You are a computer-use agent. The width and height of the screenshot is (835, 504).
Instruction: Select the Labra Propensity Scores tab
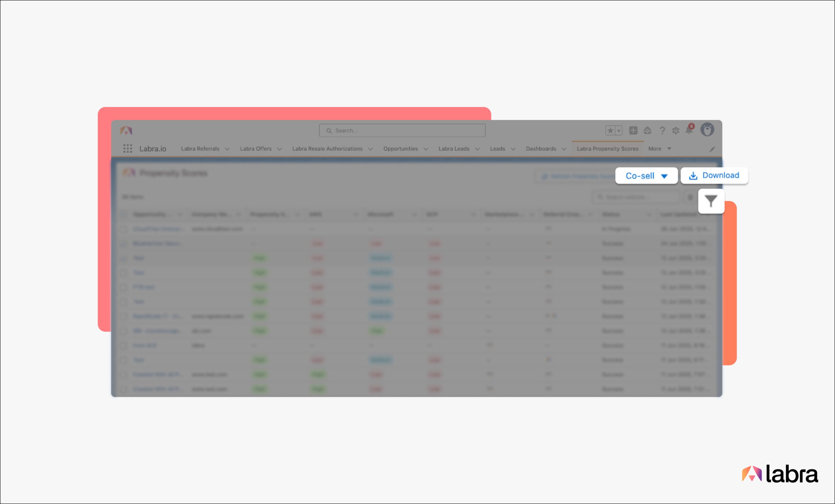pos(608,149)
